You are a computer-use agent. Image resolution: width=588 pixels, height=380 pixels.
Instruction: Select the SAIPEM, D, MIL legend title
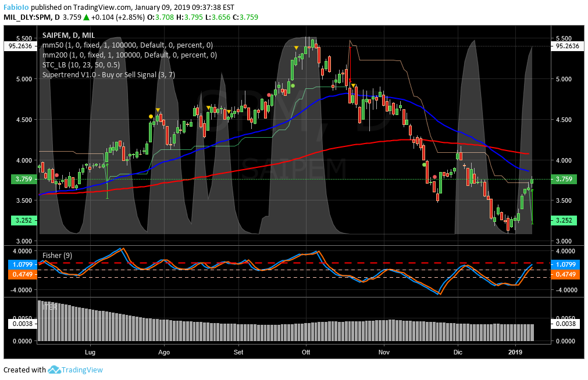tap(69, 35)
